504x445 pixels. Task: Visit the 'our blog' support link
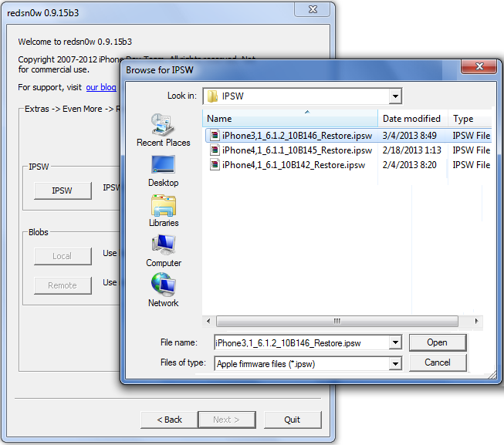coord(101,88)
